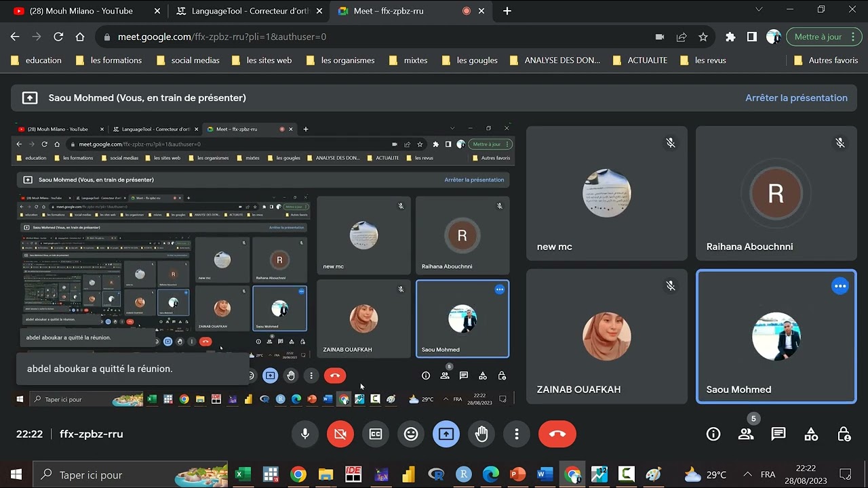Open host controls lock icon

click(844, 434)
